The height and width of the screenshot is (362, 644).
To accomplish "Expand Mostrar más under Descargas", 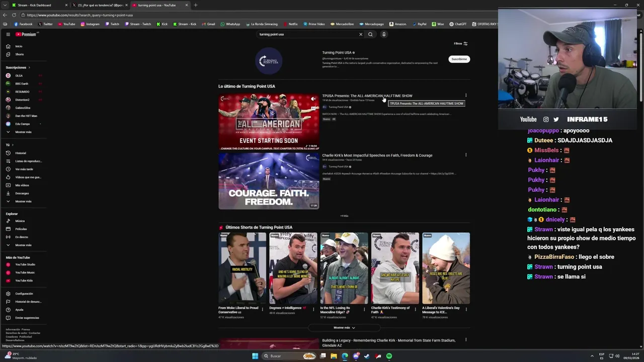I will tap(23, 201).
